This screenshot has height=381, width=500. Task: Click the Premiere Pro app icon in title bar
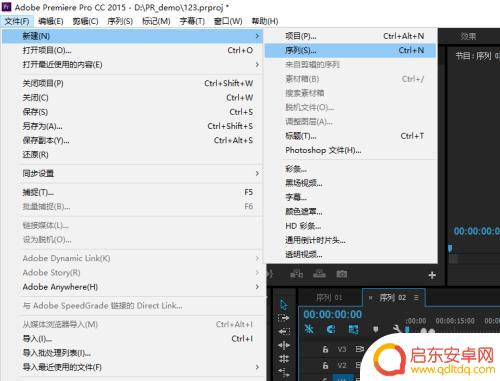coord(6,7)
